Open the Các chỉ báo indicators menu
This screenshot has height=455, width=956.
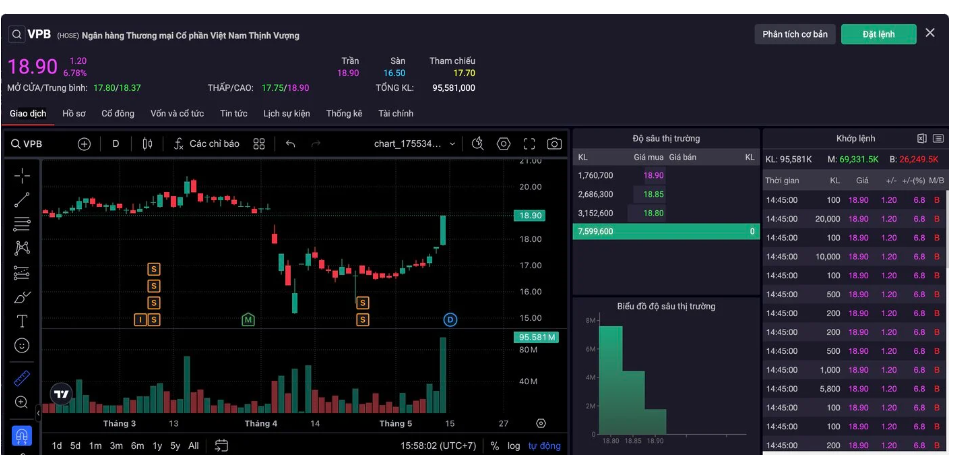point(207,144)
